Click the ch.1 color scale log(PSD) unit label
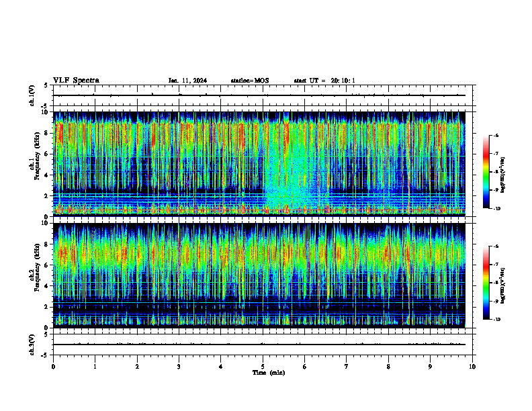The image size is (532, 411). [x=503, y=175]
